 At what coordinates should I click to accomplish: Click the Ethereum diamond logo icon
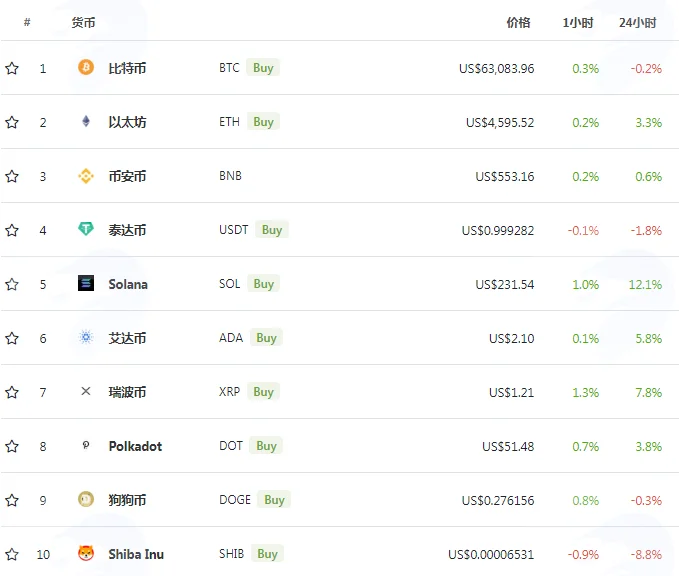tap(86, 121)
